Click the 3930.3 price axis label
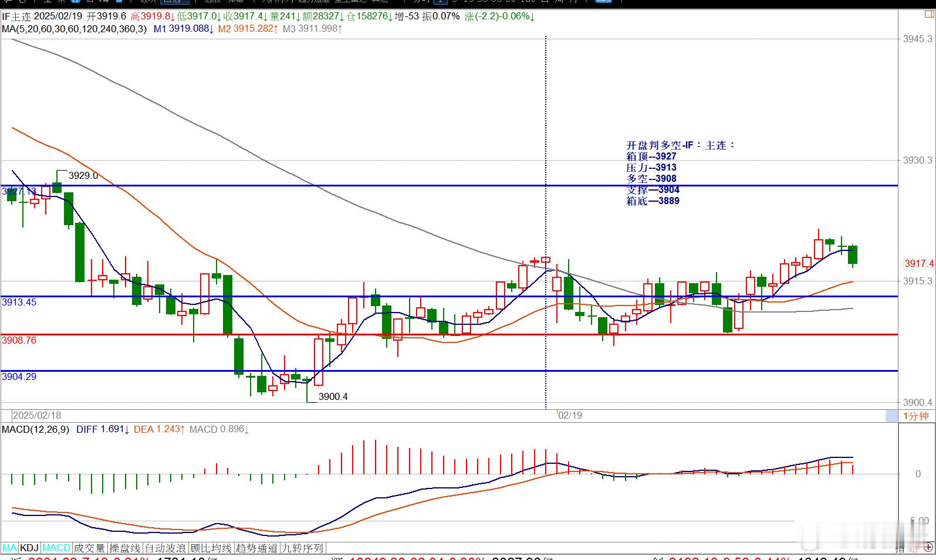936x560 pixels. (x=918, y=160)
